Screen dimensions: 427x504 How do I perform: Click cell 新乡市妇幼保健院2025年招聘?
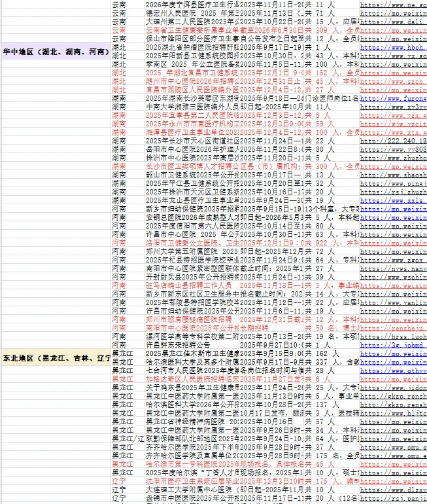(x=192, y=209)
